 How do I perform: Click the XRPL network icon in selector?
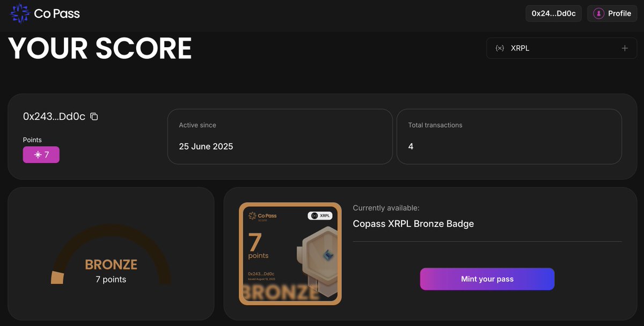pyautogui.click(x=500, y=48)
